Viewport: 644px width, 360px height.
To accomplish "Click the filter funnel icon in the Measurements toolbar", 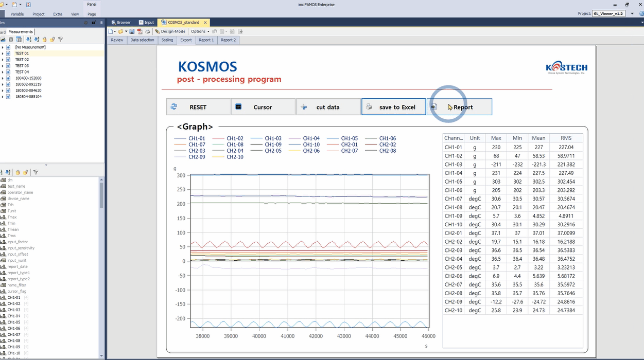I will [60, 39].
